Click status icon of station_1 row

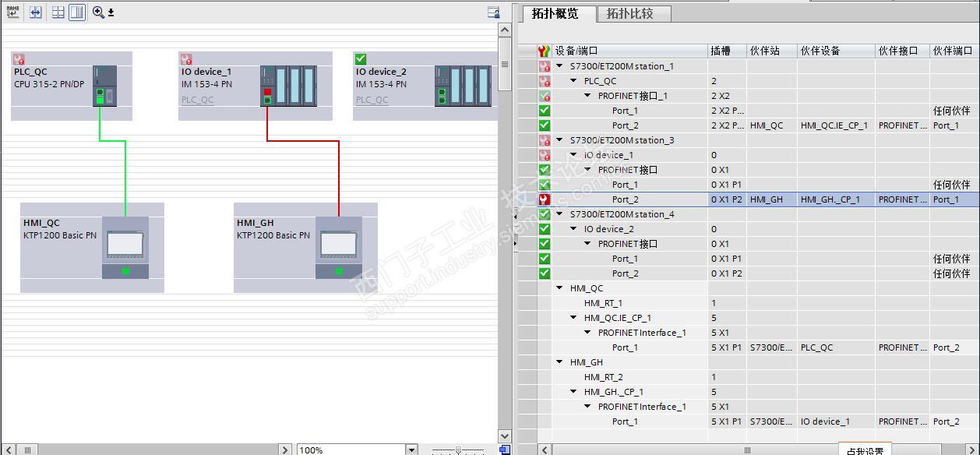click(545, 66)
